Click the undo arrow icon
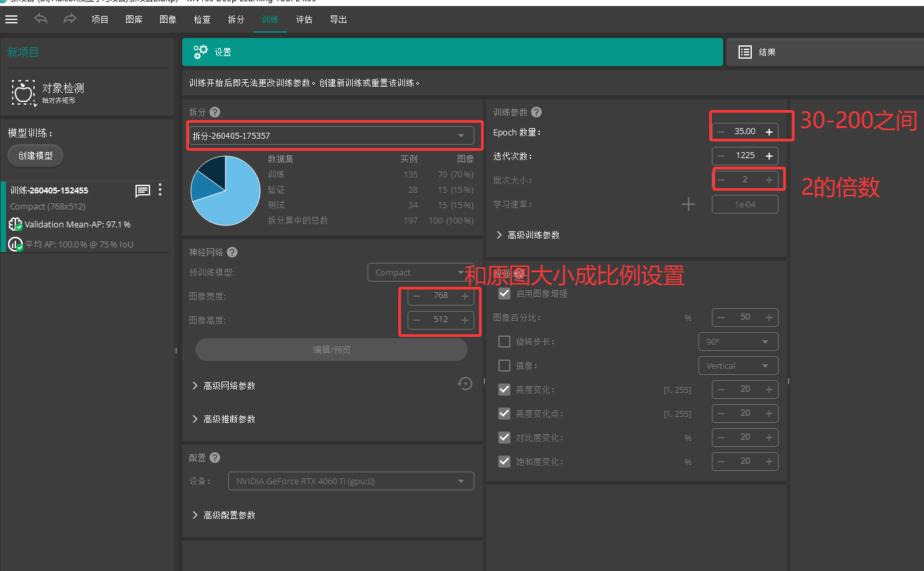This screenshot has width=924, height=571. [40, 19]
